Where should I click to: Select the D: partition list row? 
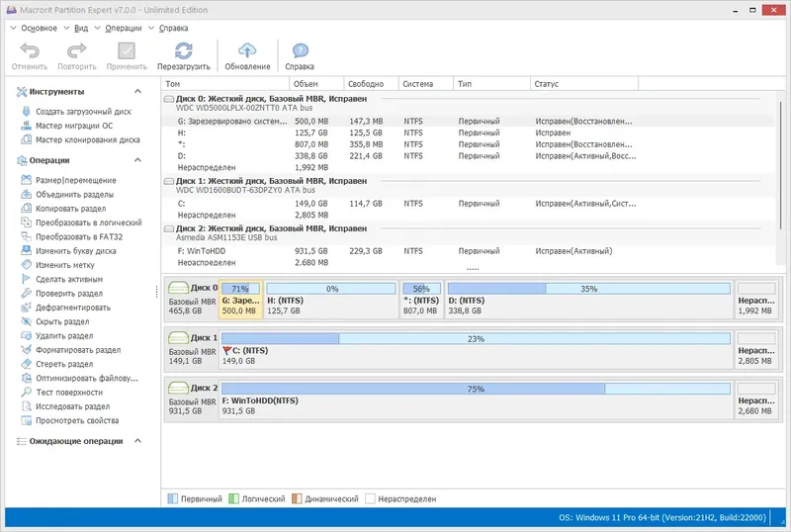(469, 156)
